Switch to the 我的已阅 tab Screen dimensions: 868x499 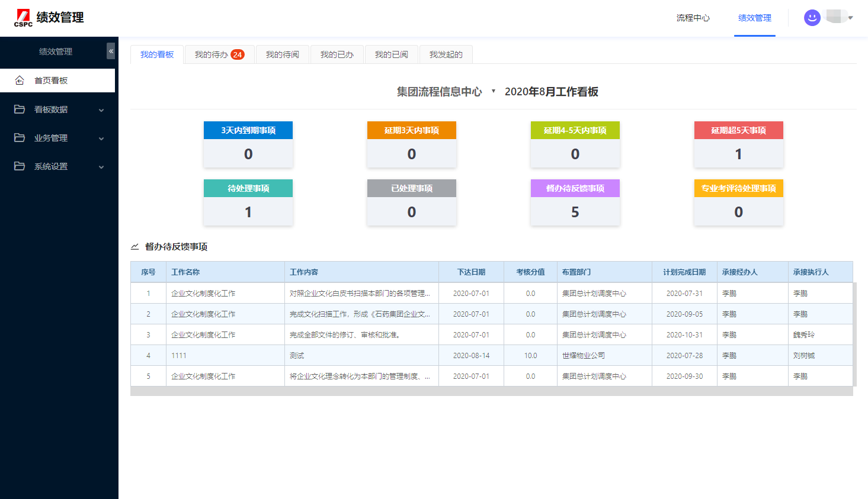pyautogui.click(x=392, y=54)
